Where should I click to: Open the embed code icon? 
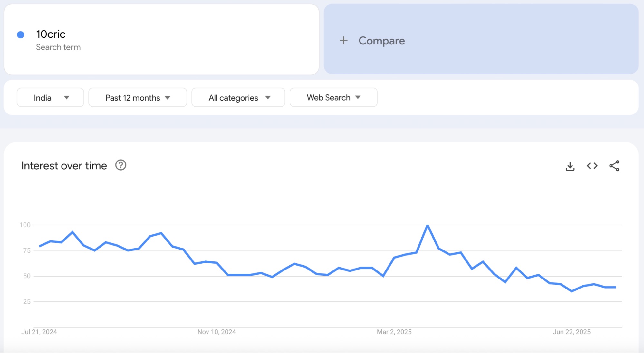(x=592, y=166)
